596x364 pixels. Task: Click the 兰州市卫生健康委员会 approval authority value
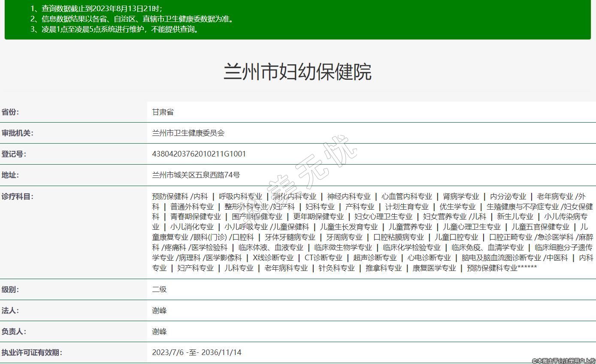click(x=188, y=133)
